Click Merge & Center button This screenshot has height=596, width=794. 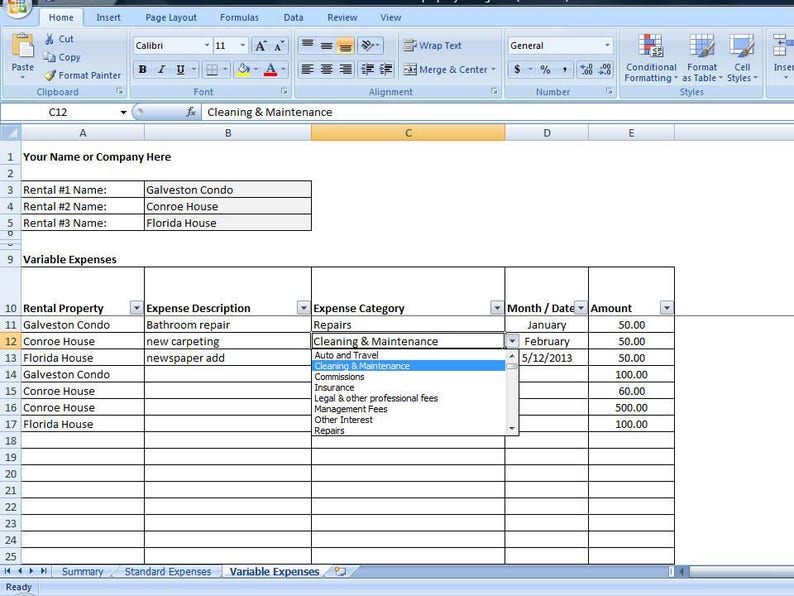click(x=446, y=69)
